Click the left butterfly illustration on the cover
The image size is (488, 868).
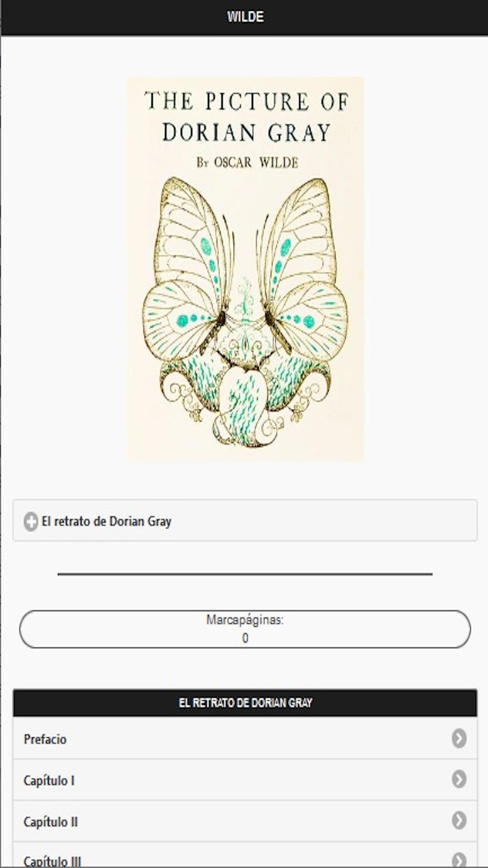pyautogui.click(x=188, y=269)
